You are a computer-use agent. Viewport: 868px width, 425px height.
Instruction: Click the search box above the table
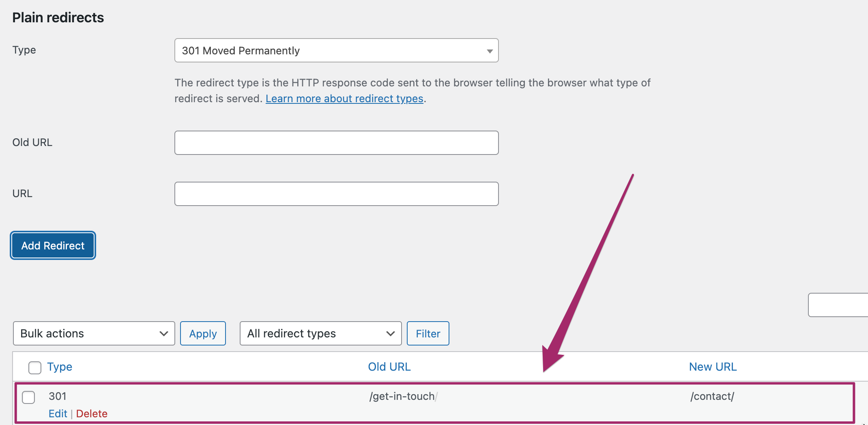pos(838,305)
